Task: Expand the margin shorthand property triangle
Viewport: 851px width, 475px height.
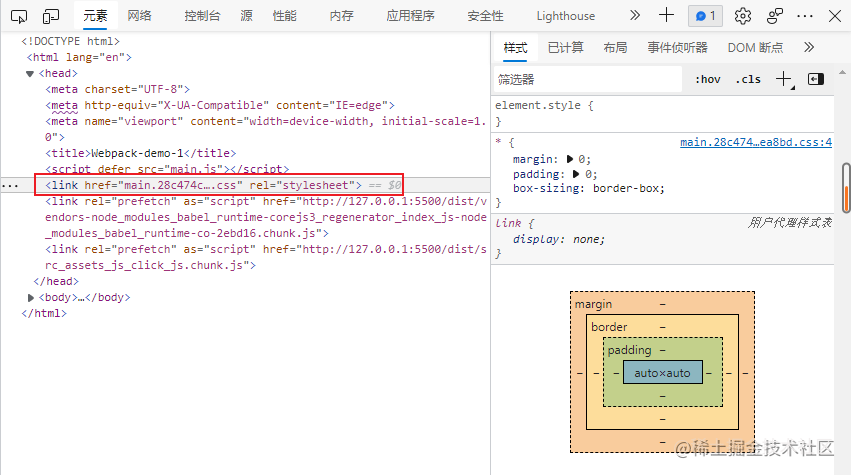Action: (569, 159)
